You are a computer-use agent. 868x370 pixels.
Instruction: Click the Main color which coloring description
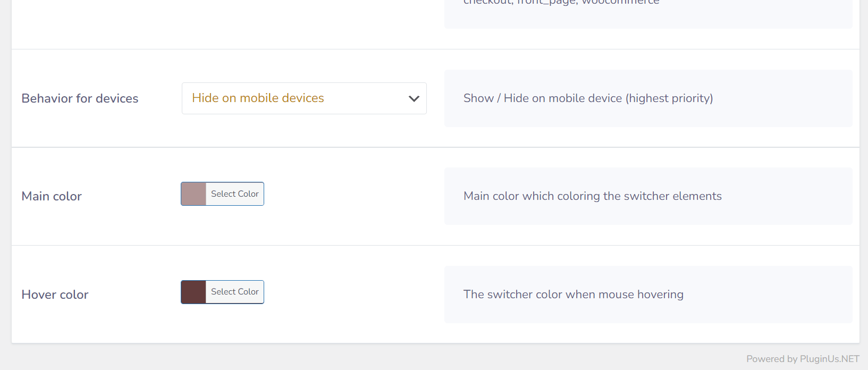(x=593, y=196)
